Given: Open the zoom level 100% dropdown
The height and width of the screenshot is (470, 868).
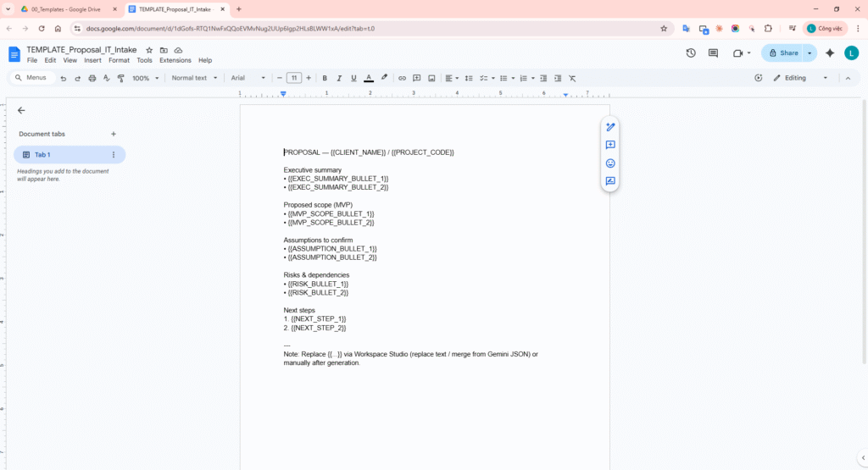Looking at the screenshot, I should tap(145, 78).
